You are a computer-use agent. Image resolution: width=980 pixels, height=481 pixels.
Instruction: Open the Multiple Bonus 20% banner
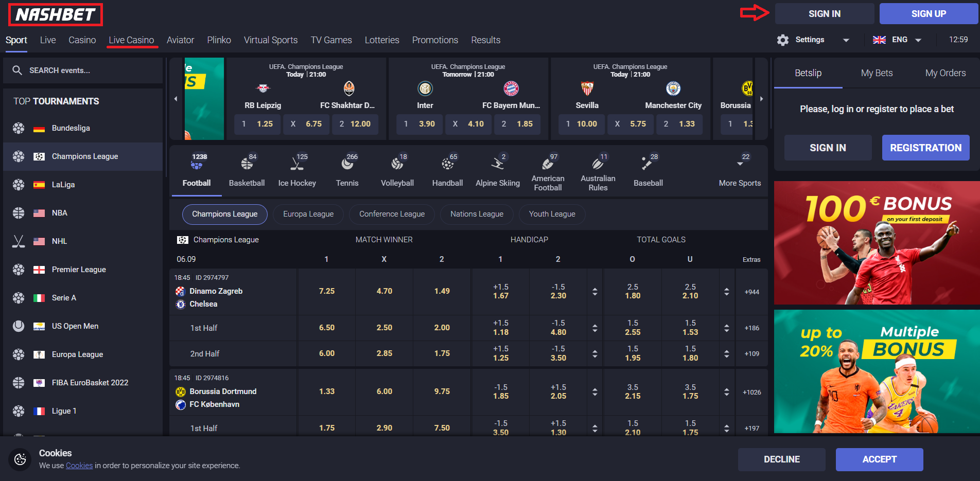pyautogui.click(x=877, y=371)
